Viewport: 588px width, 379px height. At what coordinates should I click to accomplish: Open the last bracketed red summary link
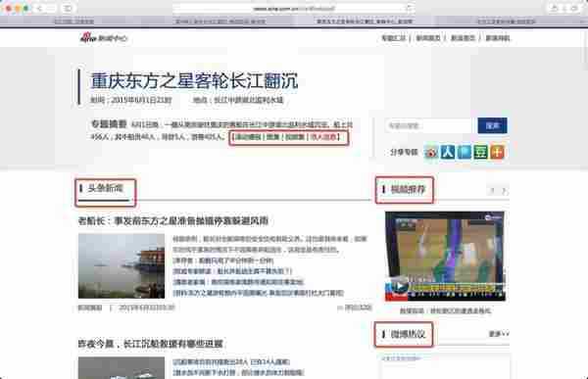322,137
